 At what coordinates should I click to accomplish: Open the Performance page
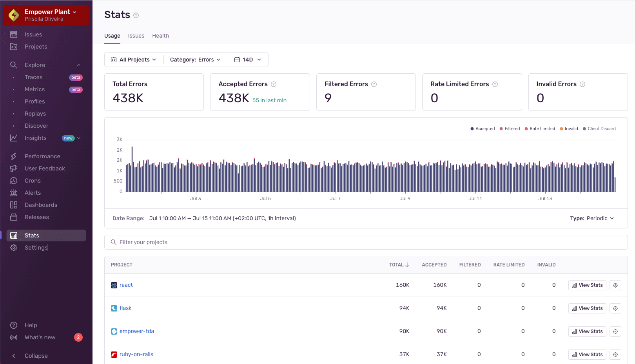point(42,156)
